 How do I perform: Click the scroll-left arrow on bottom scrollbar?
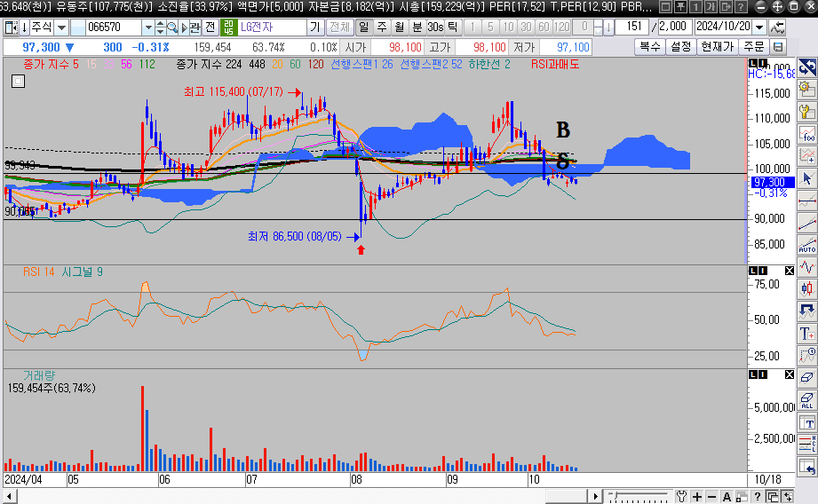(x=9, y=496)
